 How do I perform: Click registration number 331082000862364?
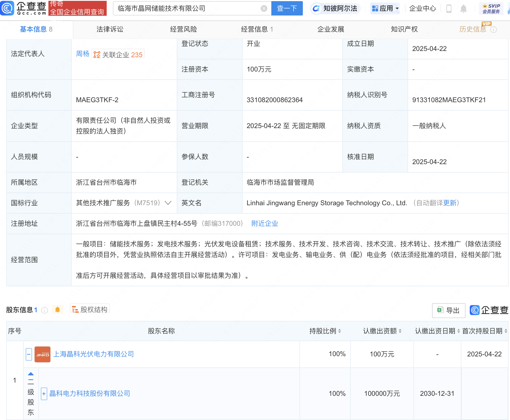tap(275, 100)
